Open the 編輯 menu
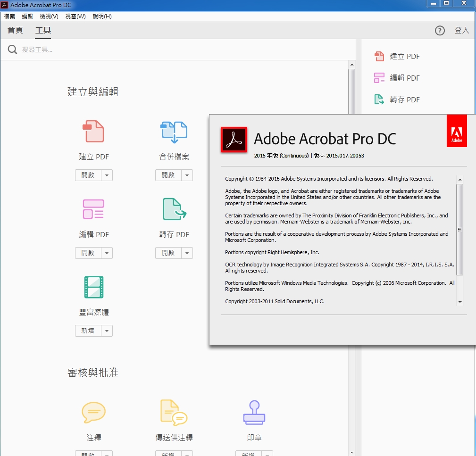476x456 pixels. click(x=27, y=17)
